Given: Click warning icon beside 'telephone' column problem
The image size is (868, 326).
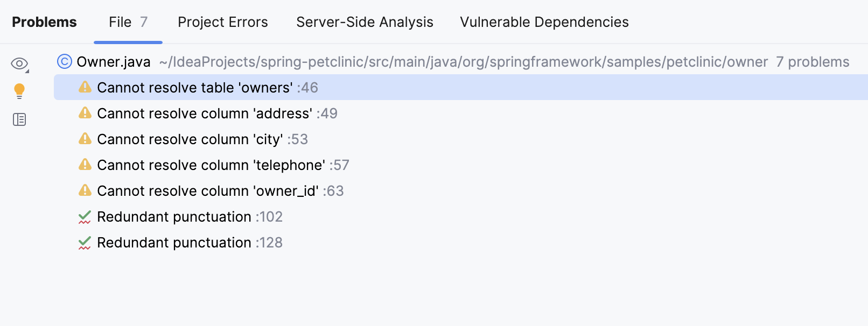Looking at the screenshot, I should [85, 165].
